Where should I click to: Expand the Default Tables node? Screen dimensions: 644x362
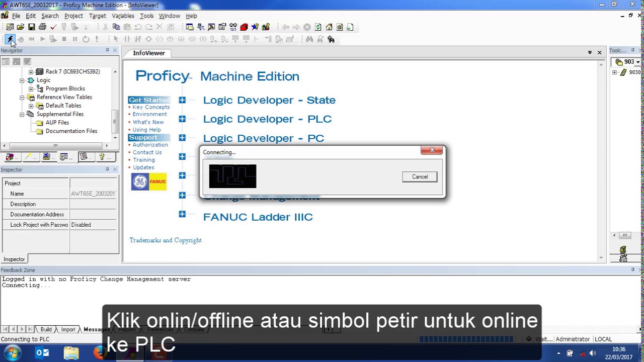click(x=31, y=106)
